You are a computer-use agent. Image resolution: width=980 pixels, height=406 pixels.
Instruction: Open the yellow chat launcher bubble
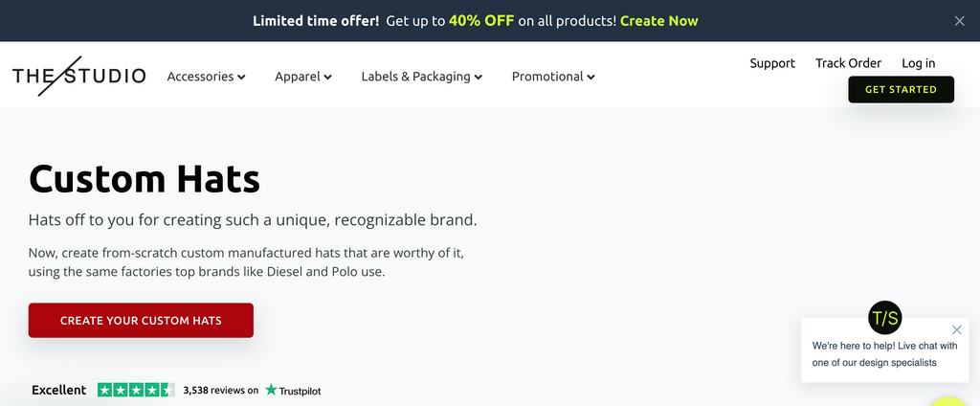[x=949, y=400]
